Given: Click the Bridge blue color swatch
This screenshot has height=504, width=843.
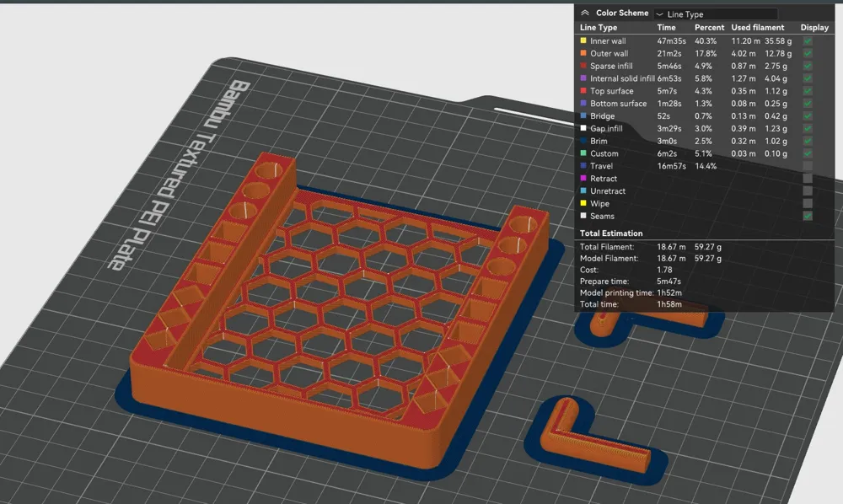Looking at the screenshot, I should [x=583, y=115].
